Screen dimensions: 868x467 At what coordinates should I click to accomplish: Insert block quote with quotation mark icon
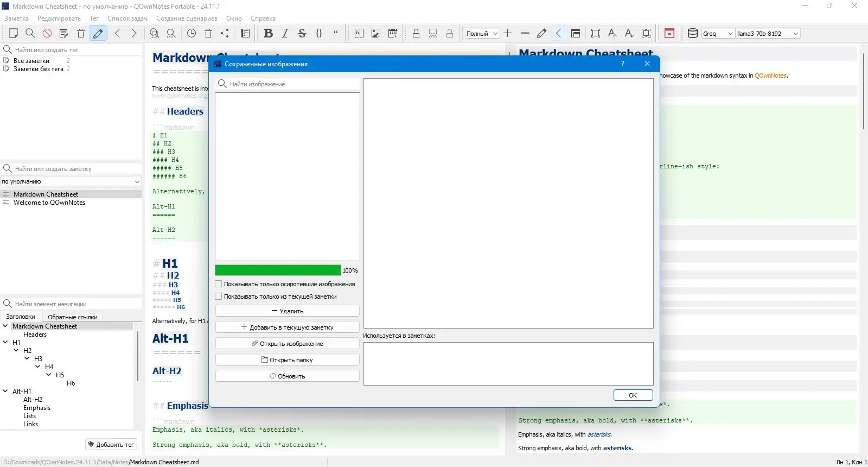tap(336, 33)
